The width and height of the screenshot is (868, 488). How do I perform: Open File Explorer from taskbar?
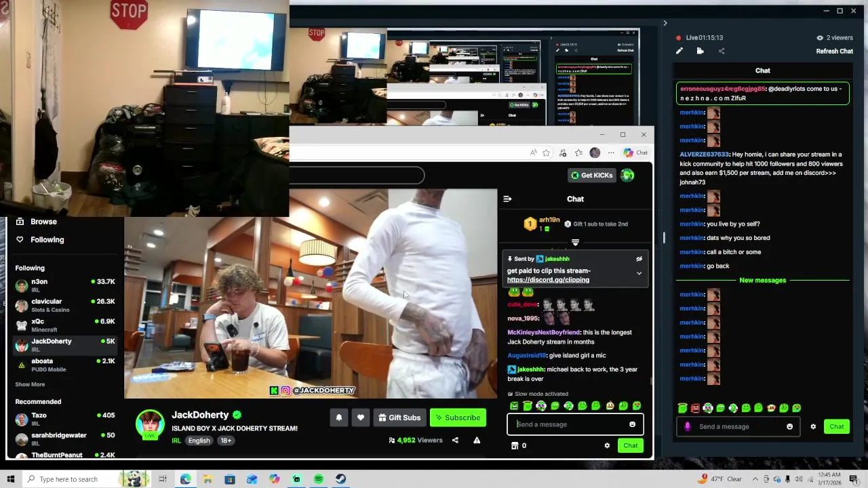(x=208, y=479)
